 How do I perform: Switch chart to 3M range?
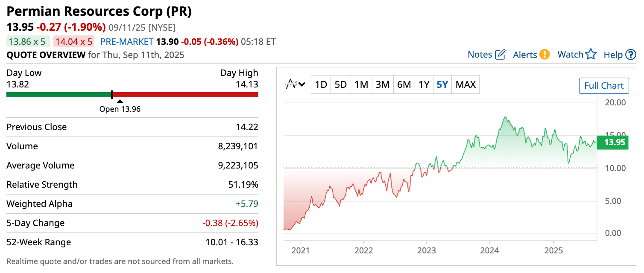click(383, 84)
